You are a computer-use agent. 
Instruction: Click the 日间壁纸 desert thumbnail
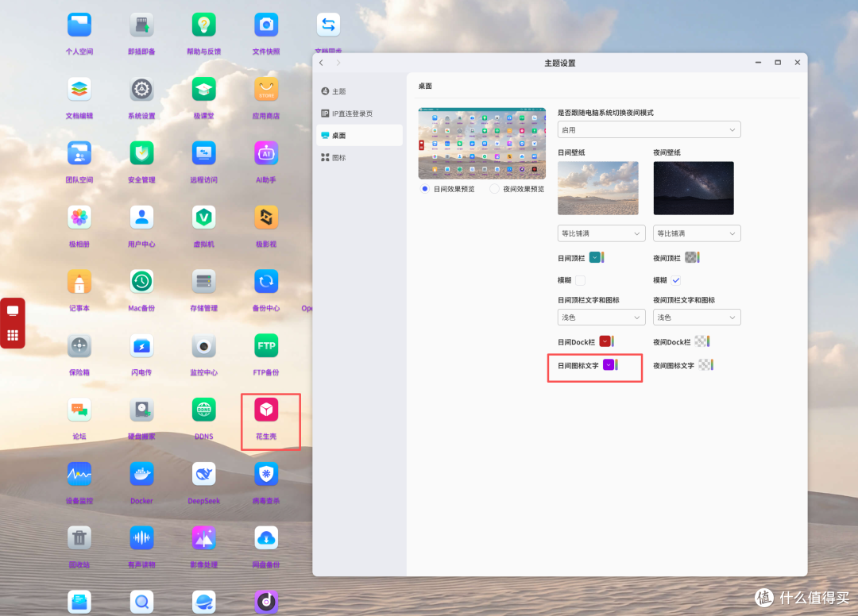point(597,188)
